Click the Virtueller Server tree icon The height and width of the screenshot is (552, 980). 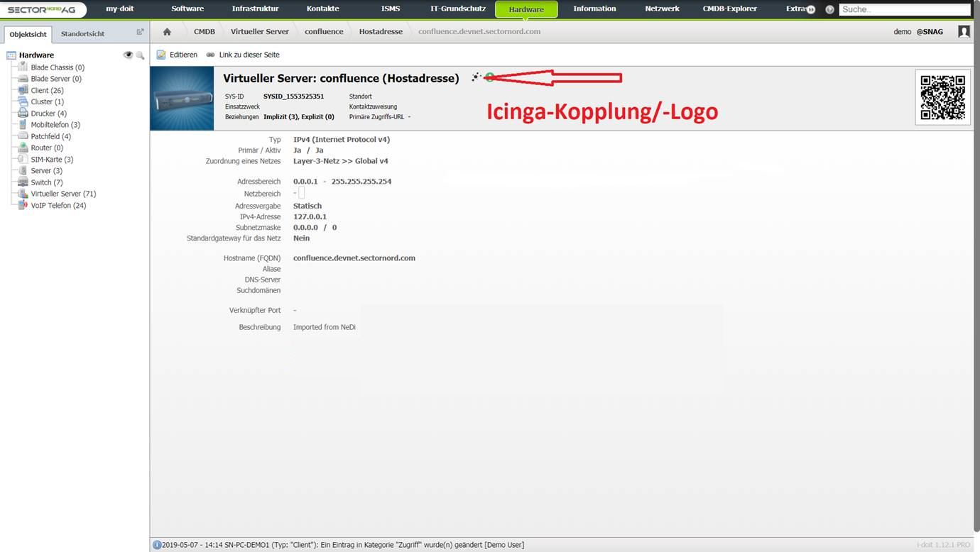(23, 194)
